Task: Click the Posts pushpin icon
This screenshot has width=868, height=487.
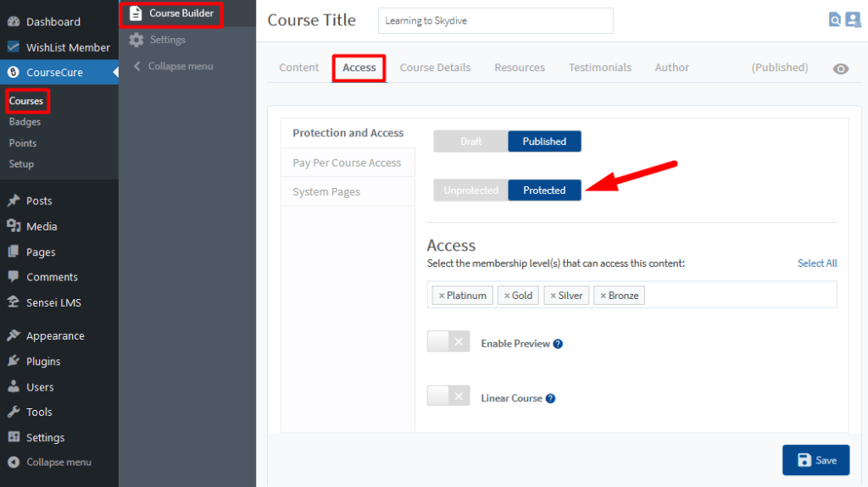Action: (x=14, y=201)
